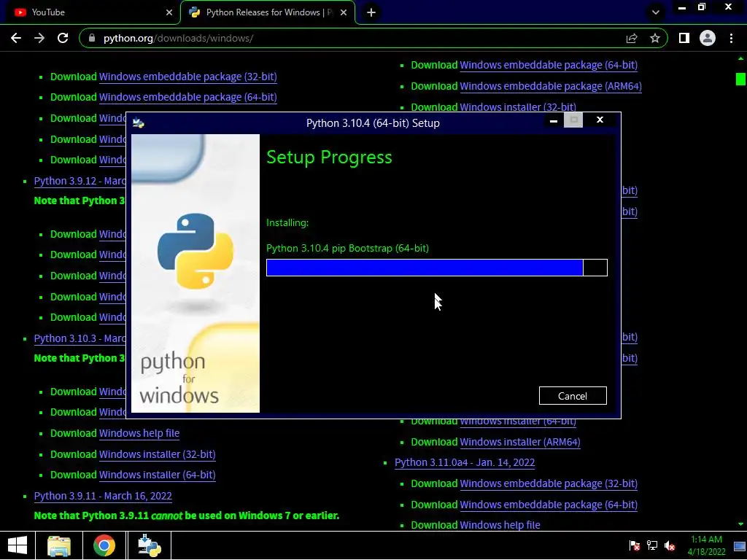
Task: Open the left column Windows help file link
Action: [x=139, y=433]
